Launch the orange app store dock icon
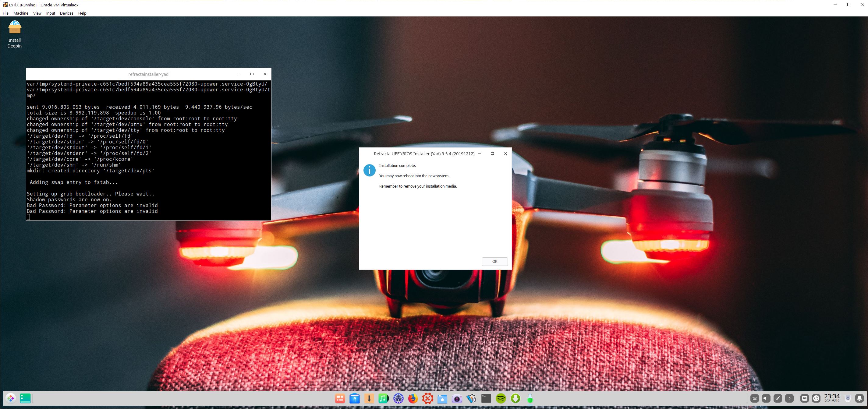Screen dimensions: 868x409 tap(340, 399)
